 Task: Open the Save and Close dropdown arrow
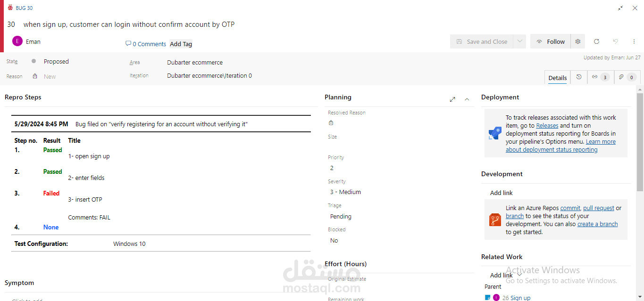tap(519, 41)
